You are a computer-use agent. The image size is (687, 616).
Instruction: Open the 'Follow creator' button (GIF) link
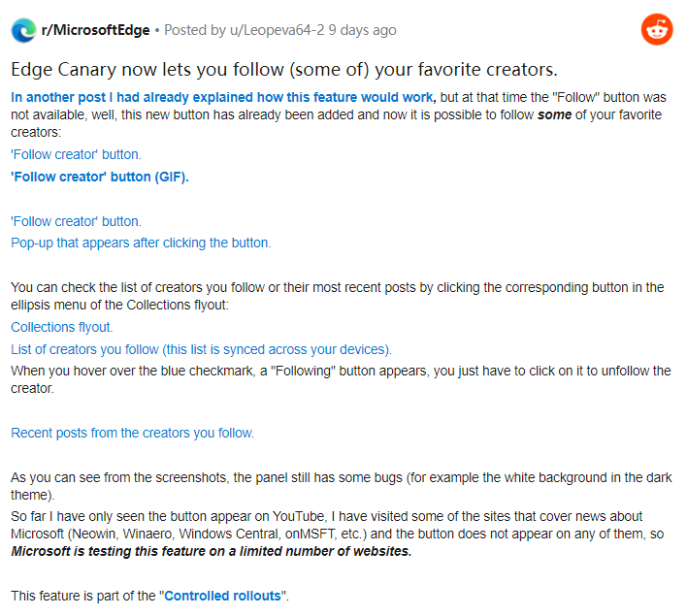[100, 177]
